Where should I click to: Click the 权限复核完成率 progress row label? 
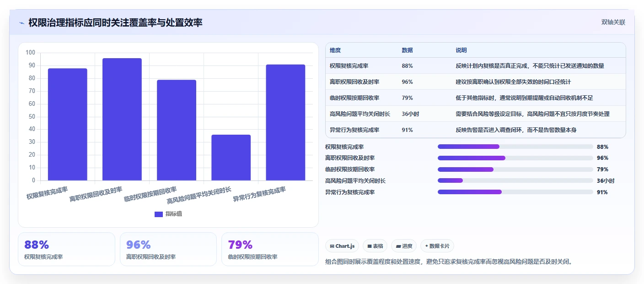344,147
